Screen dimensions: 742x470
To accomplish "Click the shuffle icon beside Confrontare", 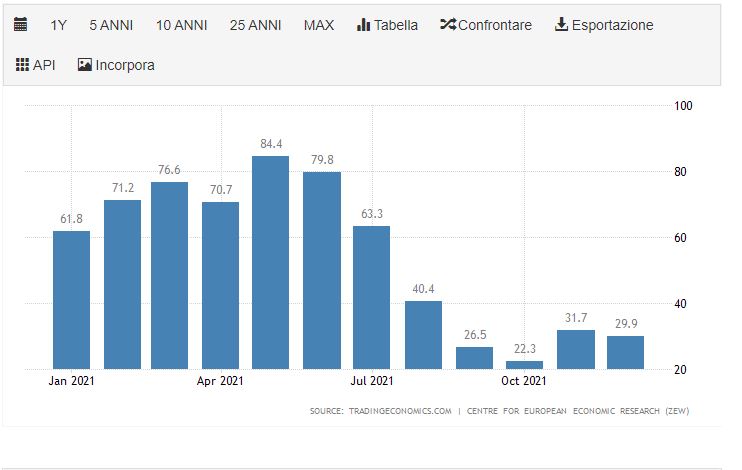I will coord(447,25).
